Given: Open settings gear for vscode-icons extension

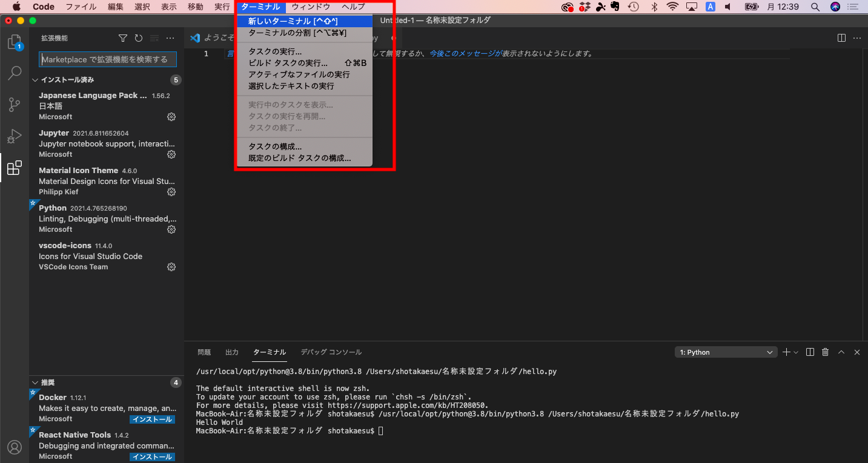Looking at the screenshot, I should click(x=171, y=267).
